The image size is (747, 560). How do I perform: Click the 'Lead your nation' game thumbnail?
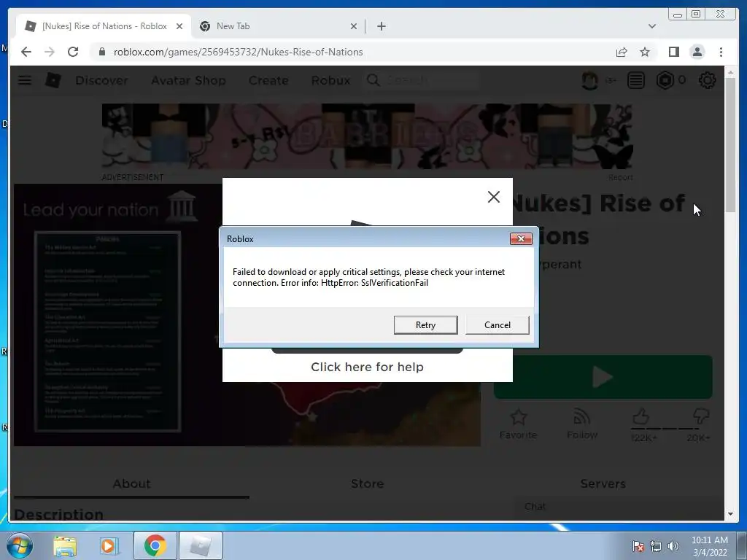point(118,315)
